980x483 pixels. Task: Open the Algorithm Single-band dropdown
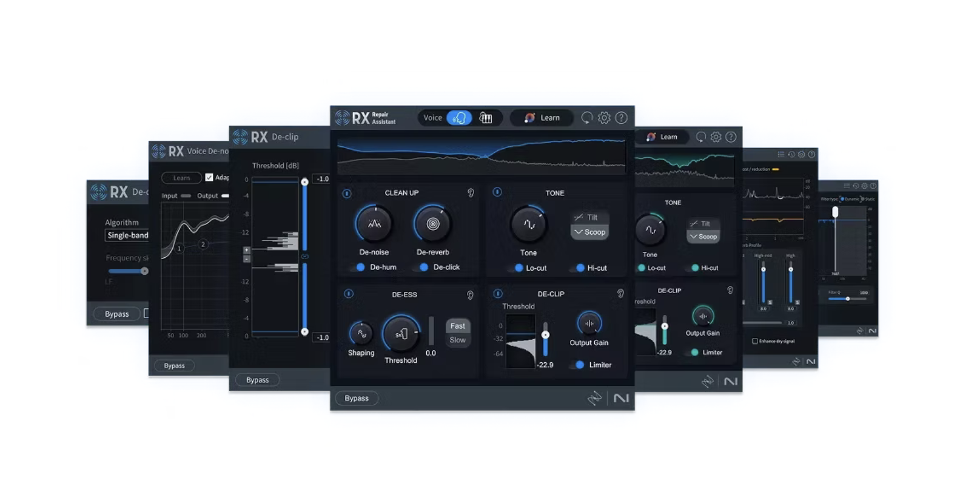pos(127,235)
